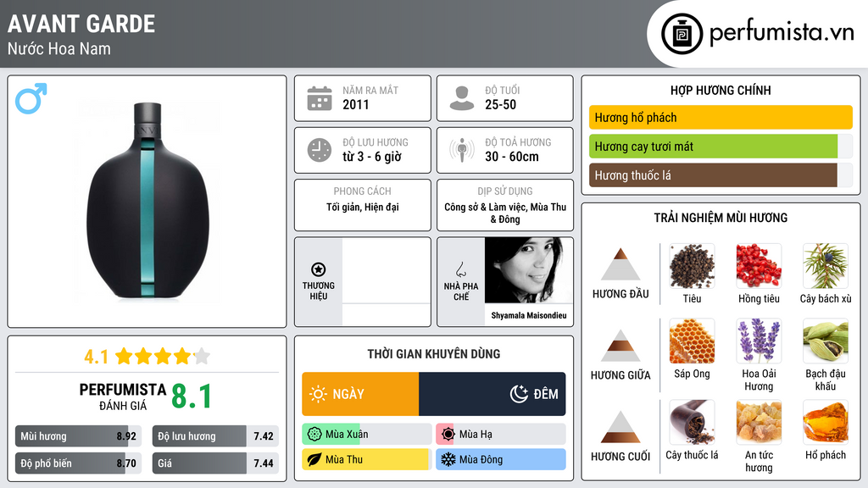Image resolution: width=868 pixels, height=488 pixels.
Task: Click the 4.1 user rating number
Action: pos(96,357)
